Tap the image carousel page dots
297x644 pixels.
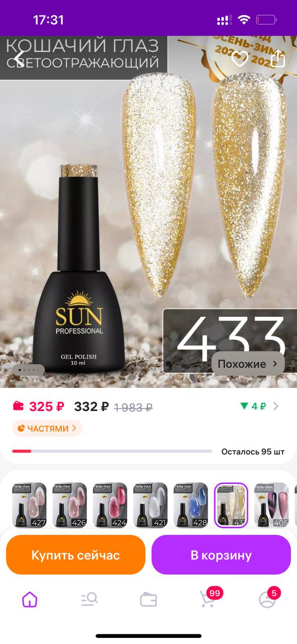tap(29, 370)
